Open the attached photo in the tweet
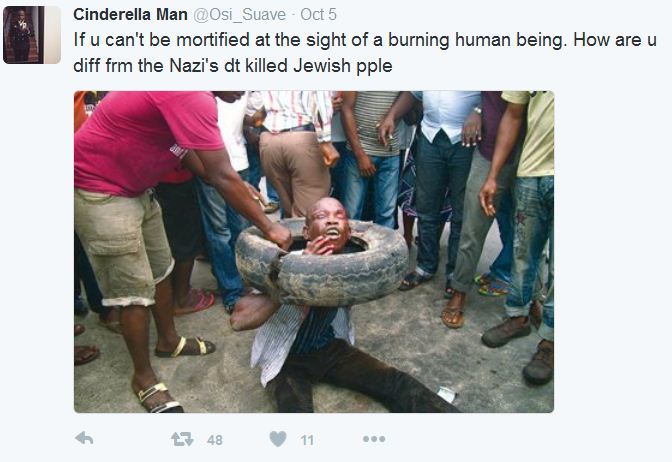This screenshot has width=672, height=462. coord(314,252)
